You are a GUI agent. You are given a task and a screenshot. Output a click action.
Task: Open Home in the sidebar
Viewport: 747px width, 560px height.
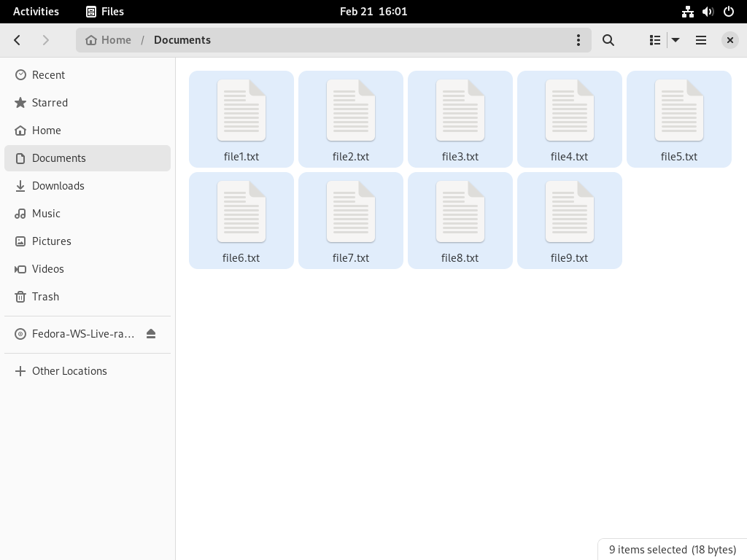click(88, 130)
